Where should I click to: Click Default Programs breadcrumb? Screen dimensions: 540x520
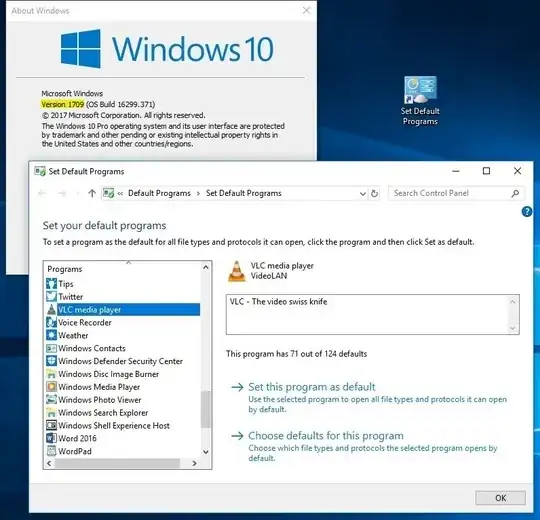click(x=159, y=193)
